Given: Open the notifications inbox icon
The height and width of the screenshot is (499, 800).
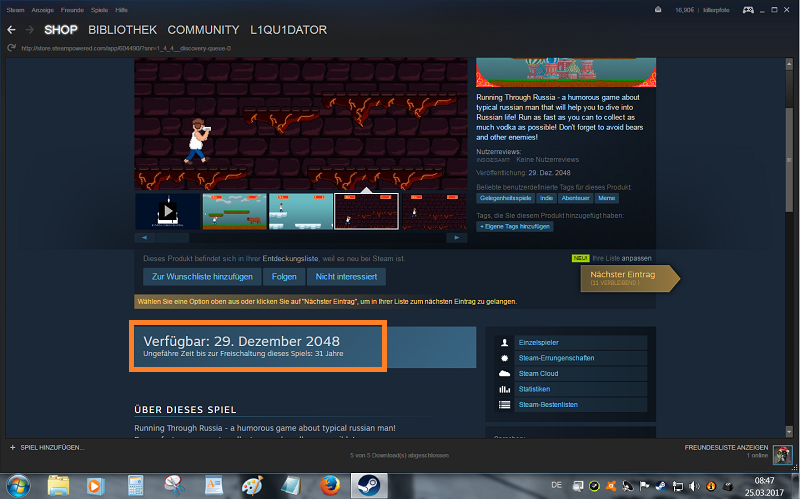Looking at the screenshot, I should point(658,10).
